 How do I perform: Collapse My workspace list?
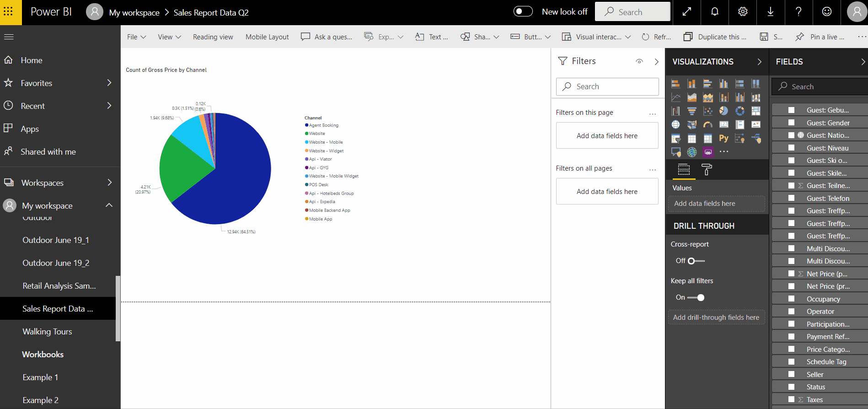tap(109, 205)
